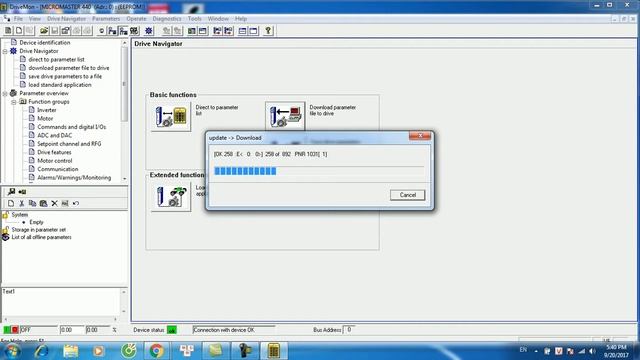640x360 pixels.
Task: Click the new item icon in lower-left panel
Action: point(11,203)
